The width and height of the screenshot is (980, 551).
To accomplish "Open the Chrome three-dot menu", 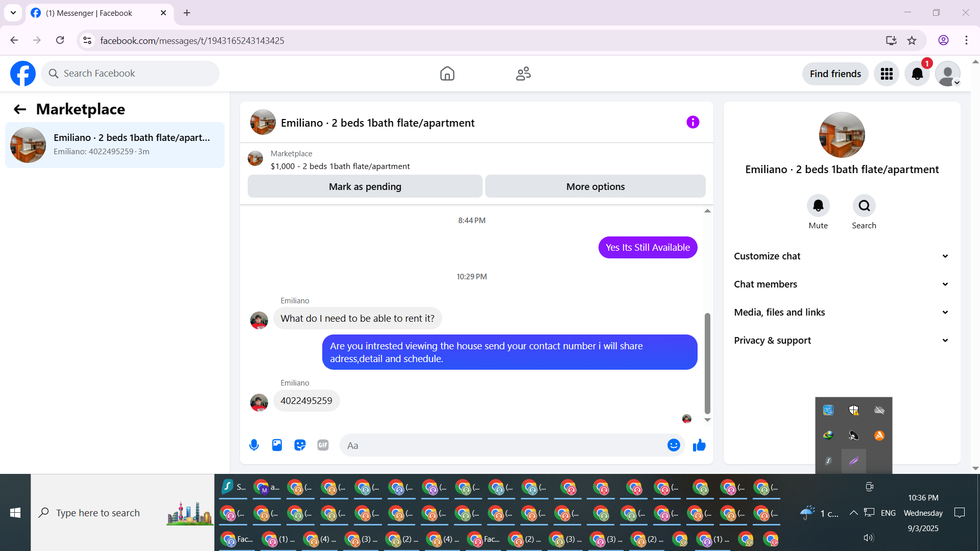I will tap(966, 40).
